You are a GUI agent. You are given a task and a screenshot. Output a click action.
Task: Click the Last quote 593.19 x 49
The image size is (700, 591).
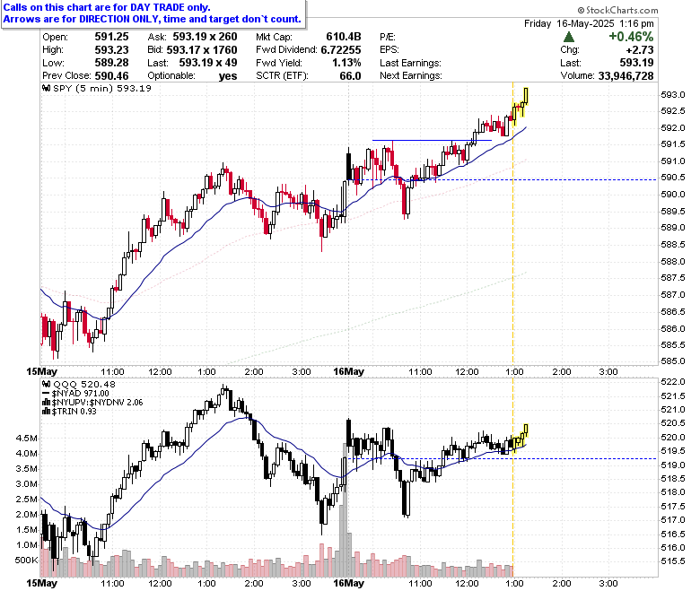point(208,63)
